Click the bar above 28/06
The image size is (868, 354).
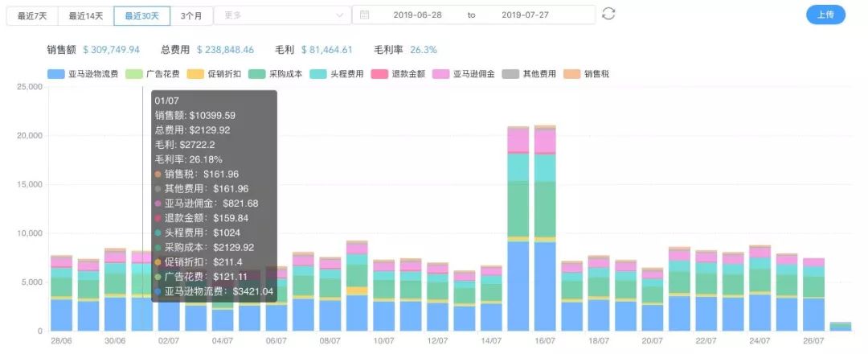coord(61,293)
